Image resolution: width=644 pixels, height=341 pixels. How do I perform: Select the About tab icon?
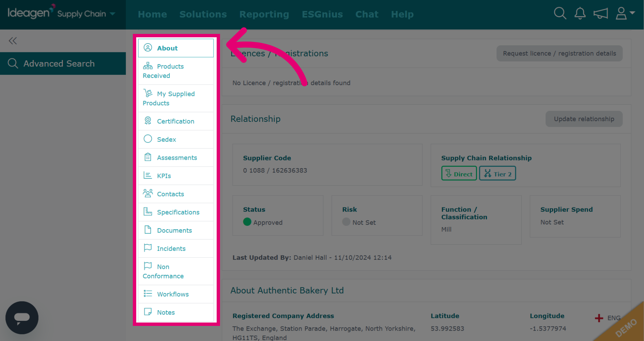(148, 48)
